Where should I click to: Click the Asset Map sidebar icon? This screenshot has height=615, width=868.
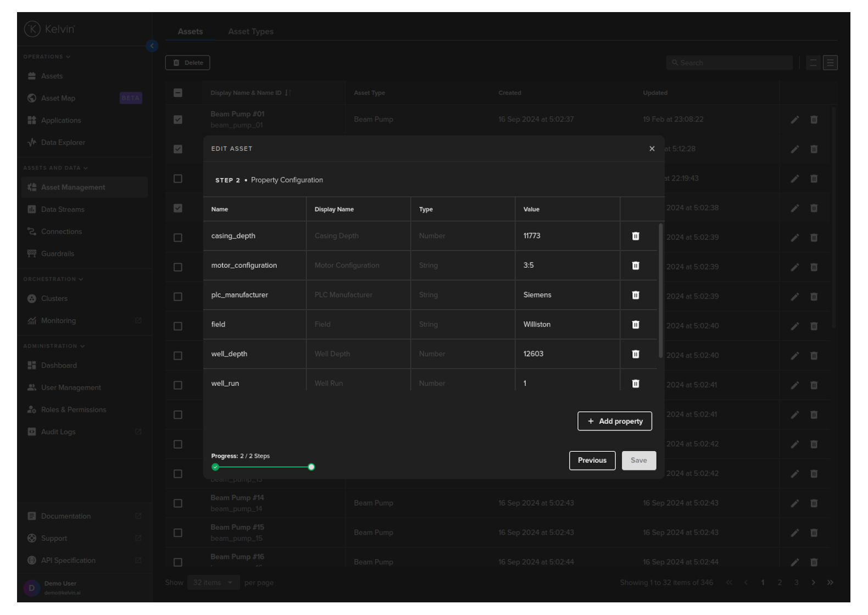(32, 98)
